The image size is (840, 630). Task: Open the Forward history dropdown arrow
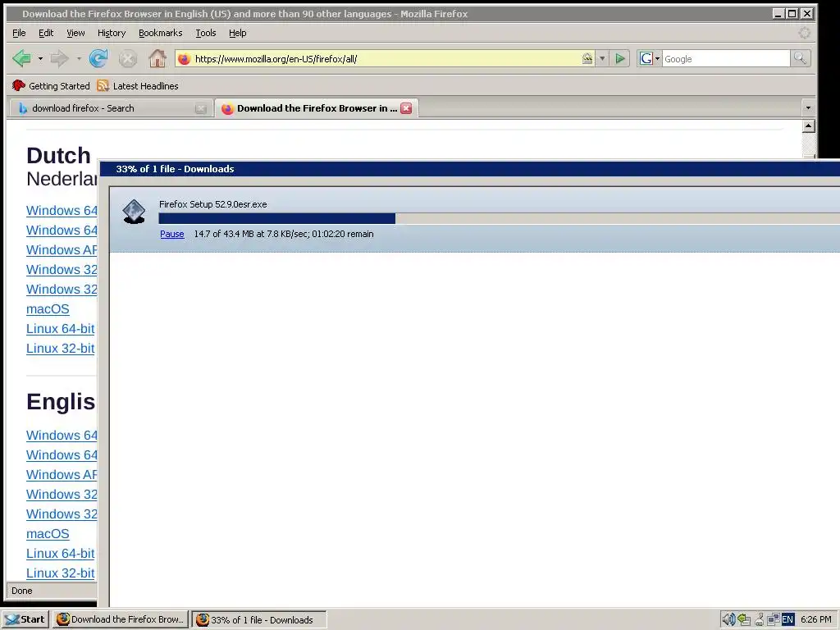[79, 58]
